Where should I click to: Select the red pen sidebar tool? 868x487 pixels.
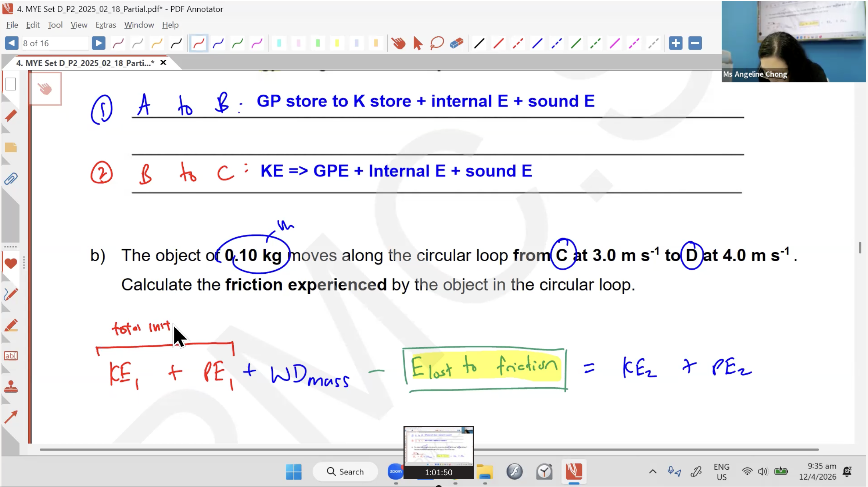pos(11,116)
